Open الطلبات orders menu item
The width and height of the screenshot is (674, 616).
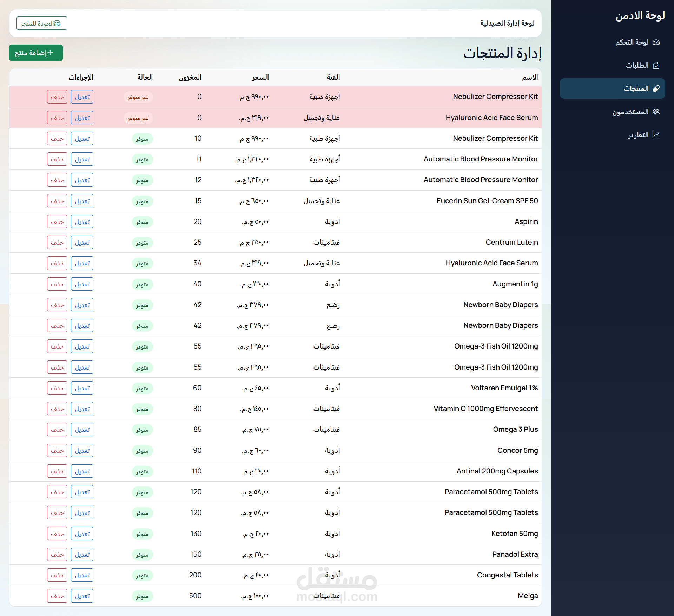coord(637,65)
